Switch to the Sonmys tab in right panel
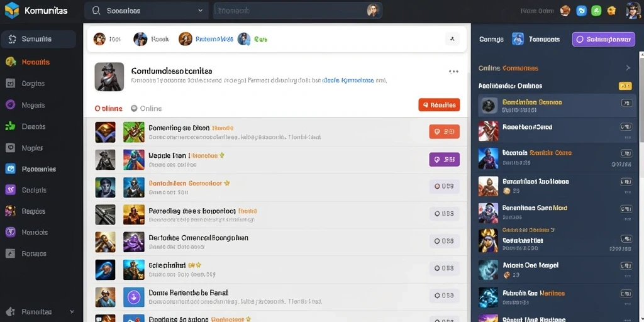This screenshot has width=644, height=322. point(491,39)
